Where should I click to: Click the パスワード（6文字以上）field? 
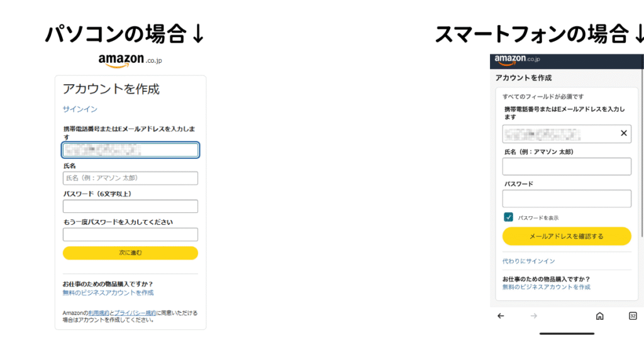pos(130,206)
